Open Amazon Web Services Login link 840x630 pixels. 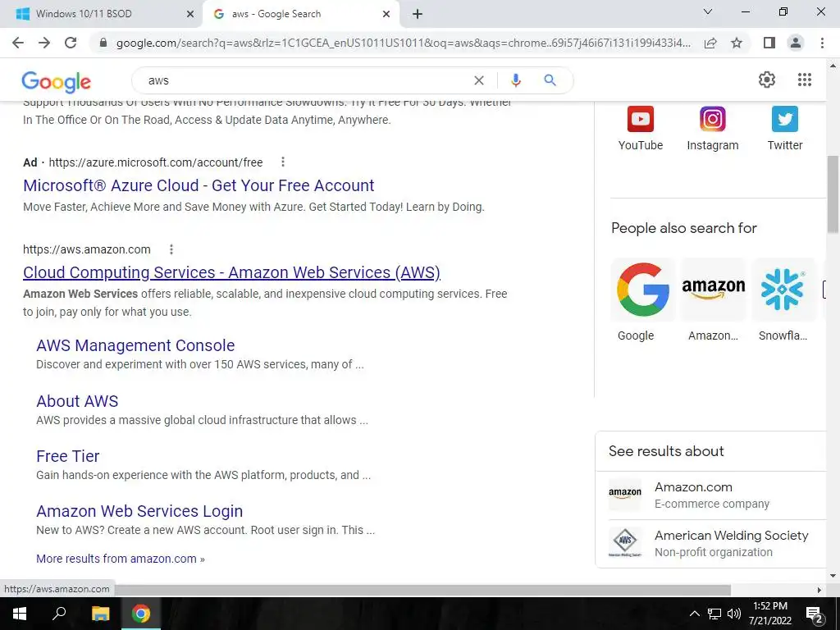click(139, 511)
